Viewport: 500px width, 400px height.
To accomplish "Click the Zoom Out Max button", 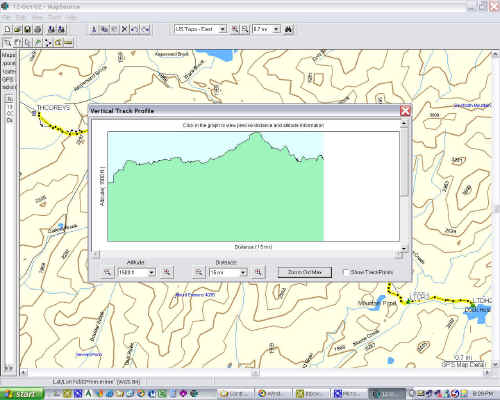I will pos(305,272).
